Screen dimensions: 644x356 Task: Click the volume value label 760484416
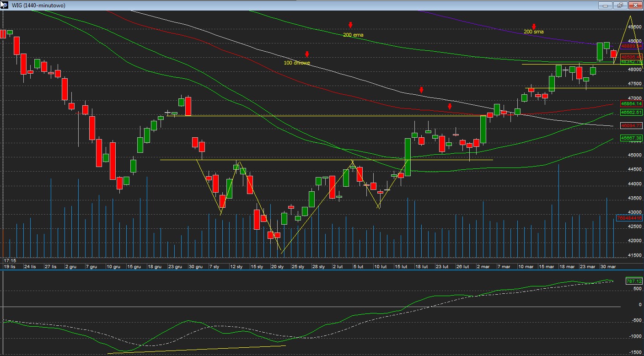[x=629, y=218]
